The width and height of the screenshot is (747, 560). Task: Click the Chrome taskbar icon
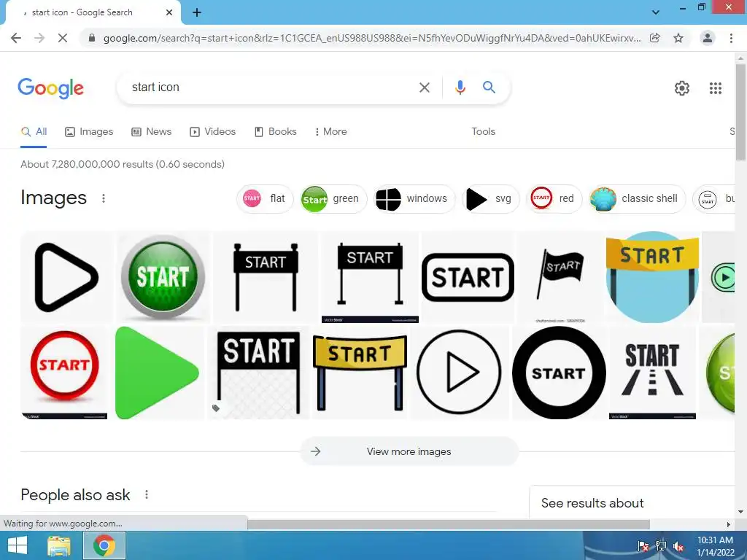[x=104, y=545]
